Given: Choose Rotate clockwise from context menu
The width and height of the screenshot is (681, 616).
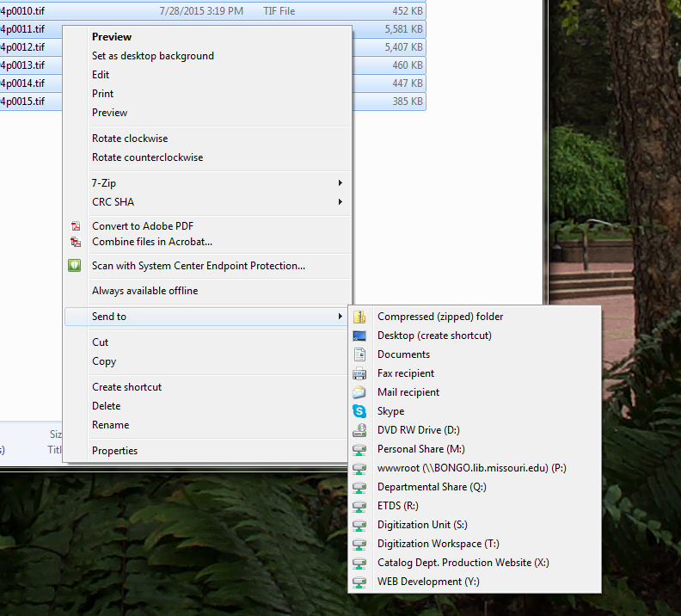Looking at the screenshot, I should pyautogui.click(x=130, y=139).
